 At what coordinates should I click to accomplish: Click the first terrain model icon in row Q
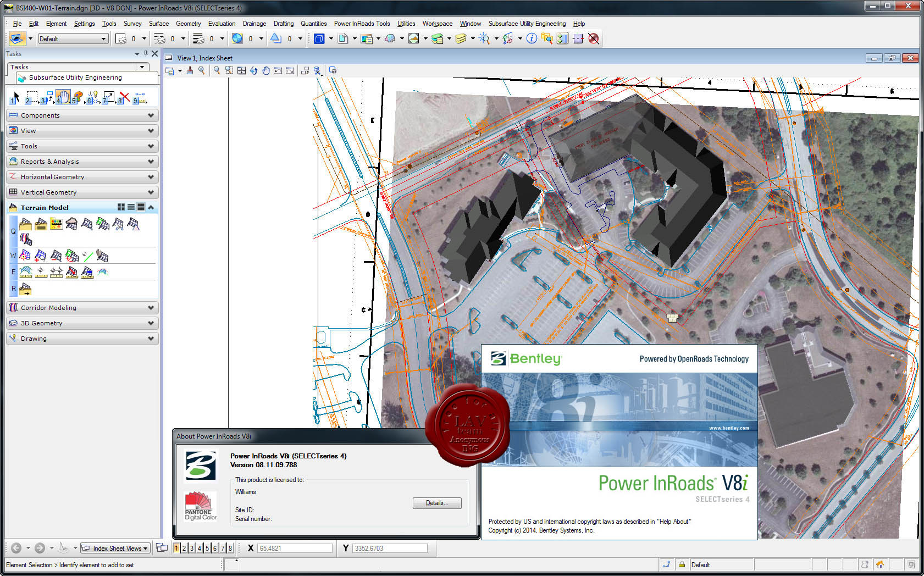(25, 224)
